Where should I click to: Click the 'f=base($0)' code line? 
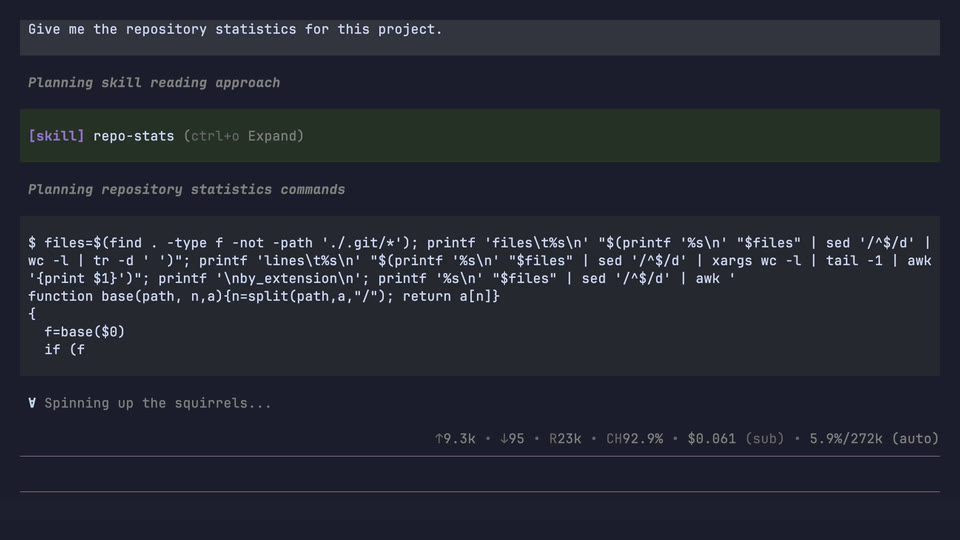(84, 332)
